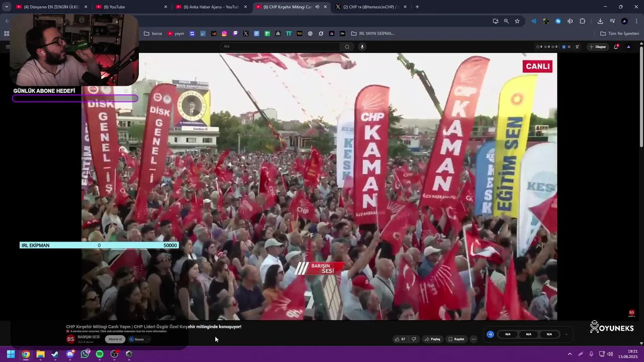Open Spotify from the taskbar
Screen dimensions: 644x362
pos(100,354)
